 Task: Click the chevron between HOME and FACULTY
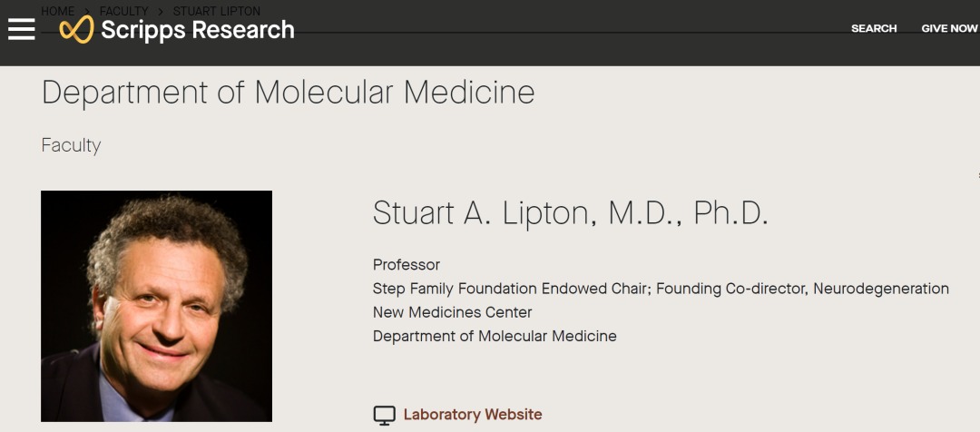tap(88, 12)
